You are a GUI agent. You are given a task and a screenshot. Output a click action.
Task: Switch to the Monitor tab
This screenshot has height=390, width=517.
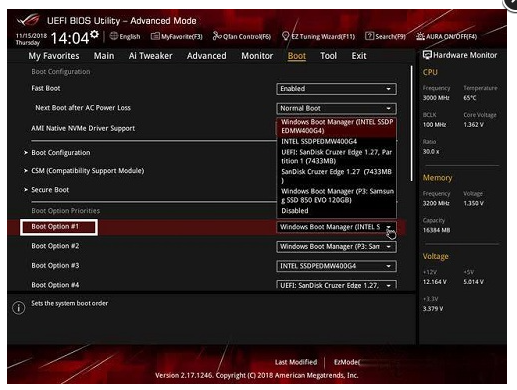(x=257, y=56)
